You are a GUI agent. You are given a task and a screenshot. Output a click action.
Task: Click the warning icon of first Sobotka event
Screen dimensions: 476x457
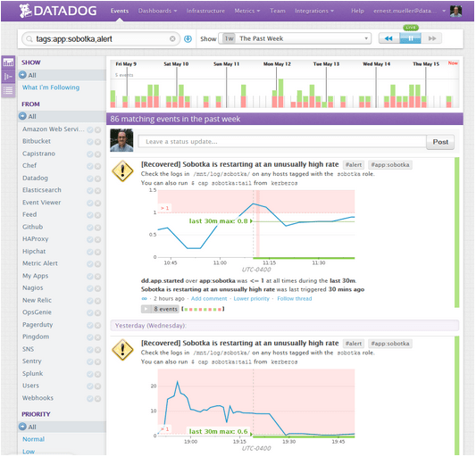click(122, 171)
